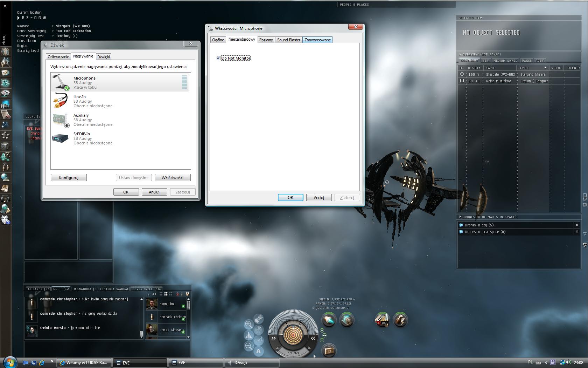Click Anuluj in the Dźwięk window
Screen dimensions: 588x368
pyautogui.click(x=154, y=192)
